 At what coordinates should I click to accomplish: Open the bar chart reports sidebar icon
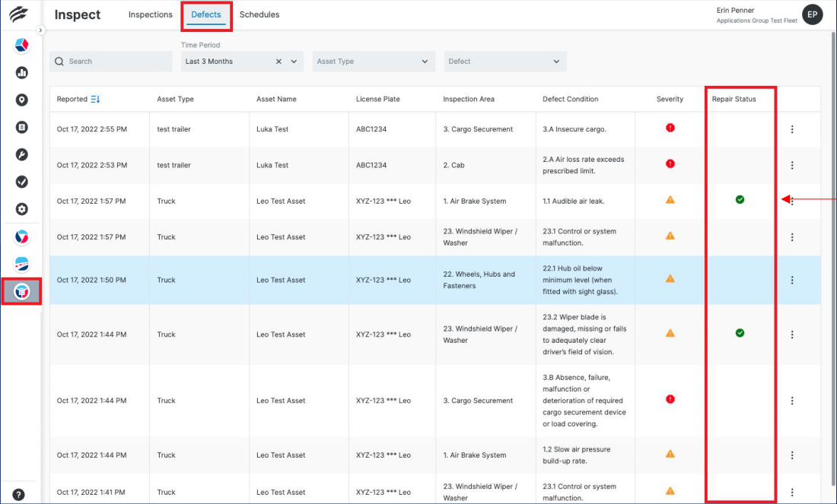21,73
